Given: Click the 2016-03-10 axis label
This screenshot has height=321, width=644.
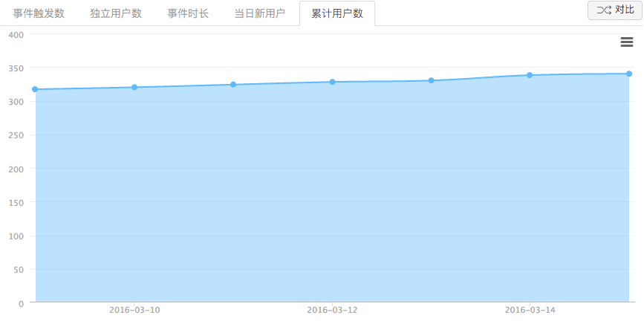Looking at the screenshot, I should pos(134,310).
